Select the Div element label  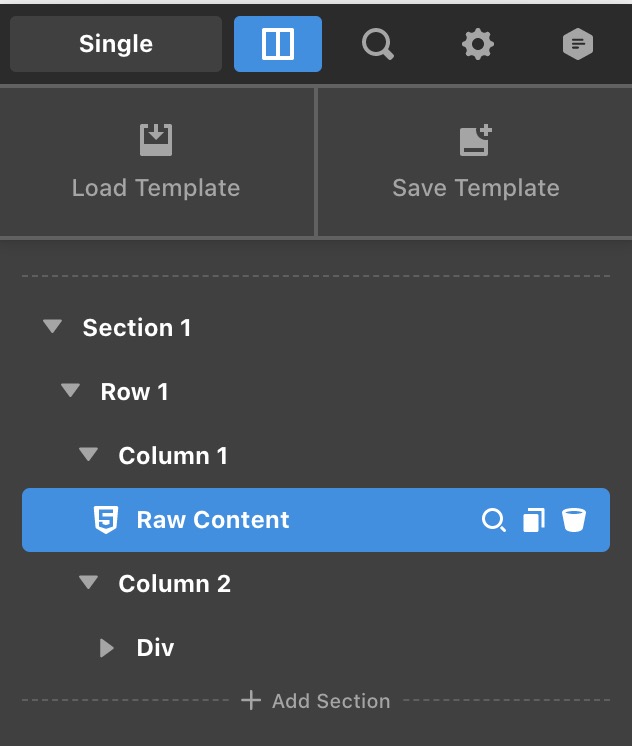(156, 648)
